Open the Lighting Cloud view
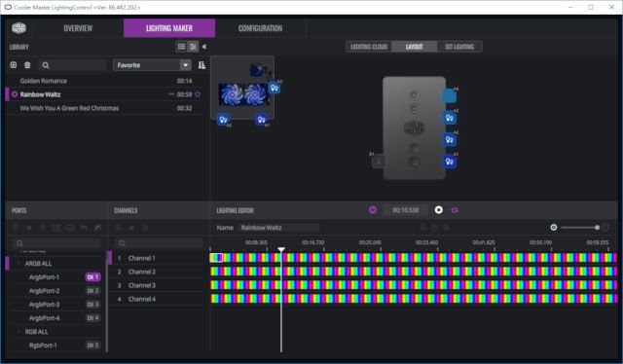 click(x=369, y=47)
